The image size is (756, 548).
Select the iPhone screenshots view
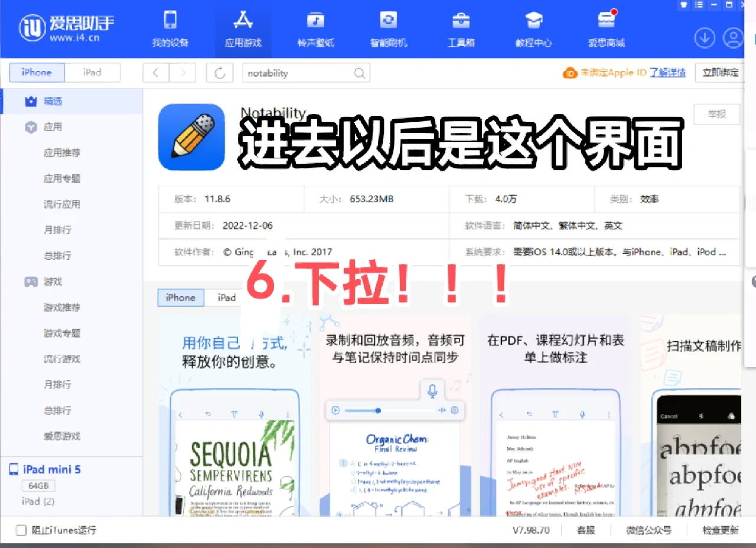[180, 297]
